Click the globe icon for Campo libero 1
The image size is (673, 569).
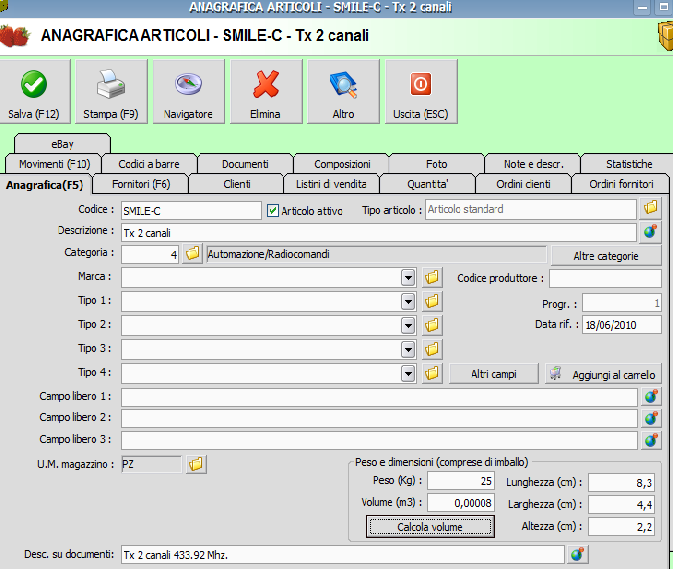[651, 396]
